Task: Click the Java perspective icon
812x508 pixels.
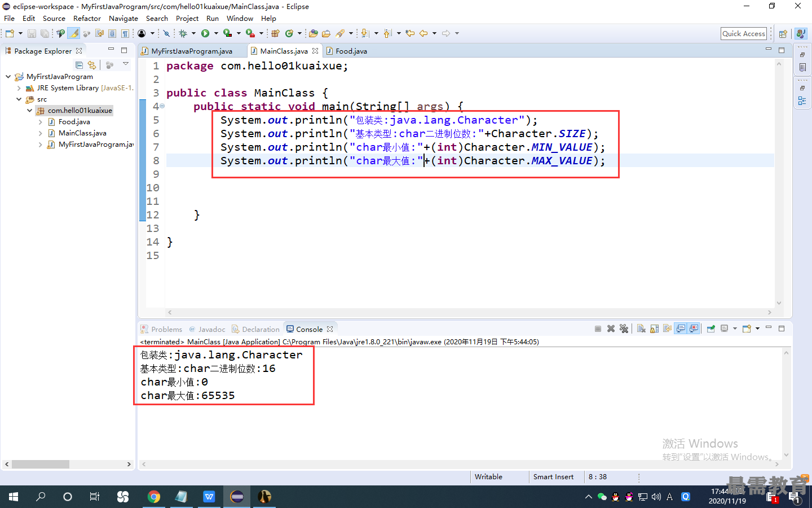Action: pyautogui.click(x=801, y=34)
